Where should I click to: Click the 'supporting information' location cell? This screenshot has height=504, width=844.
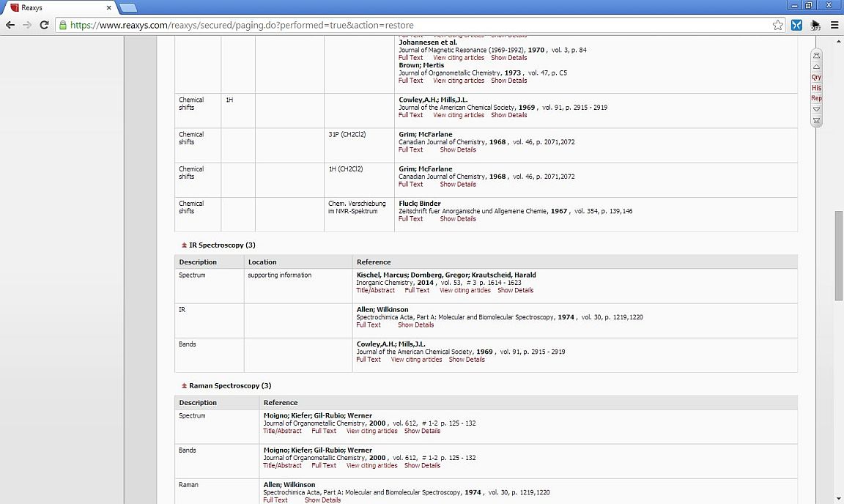(x=298, y=286)
